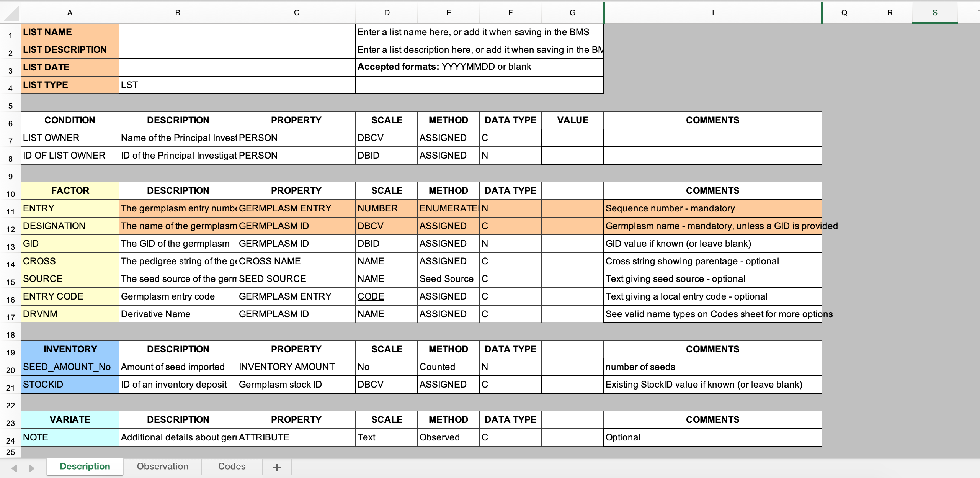Select the ATTRIBUTE property cell
The width and height of the screenshot is (980, 478).
pyautogui.click(x=296, y=437)
